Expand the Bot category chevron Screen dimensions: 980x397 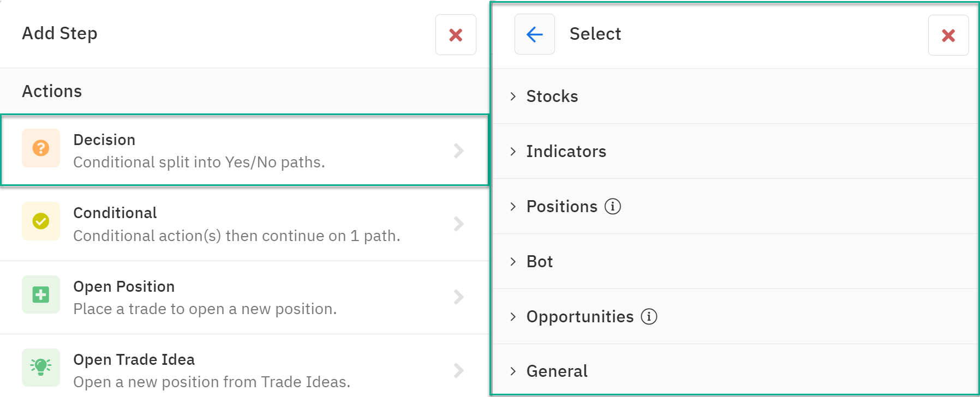click(x=513, y=262)
